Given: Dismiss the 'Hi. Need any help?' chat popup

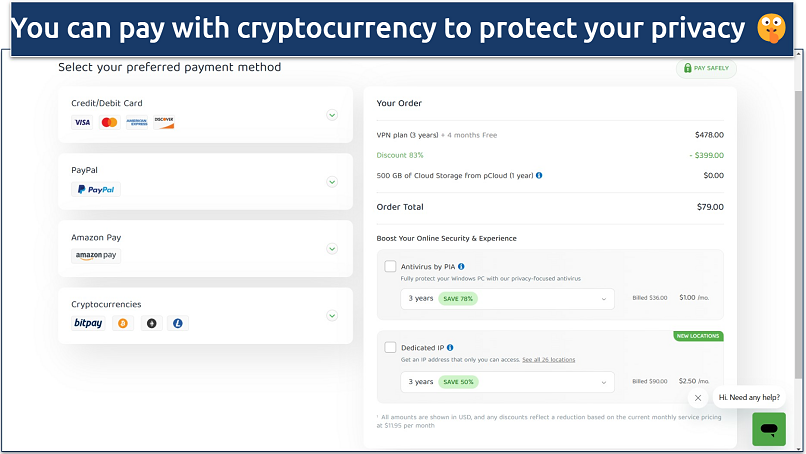Looking at the screenshot, I should 698,397.
